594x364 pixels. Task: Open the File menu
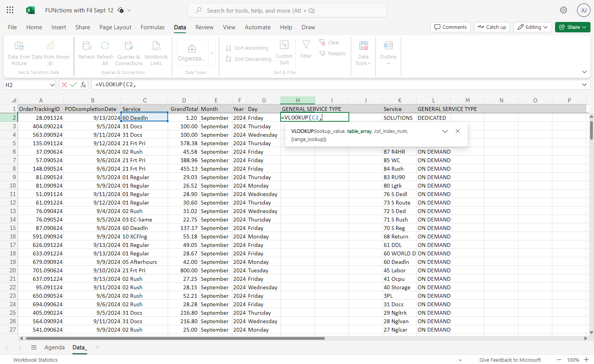pyautogui.click(x=12, y=27)
